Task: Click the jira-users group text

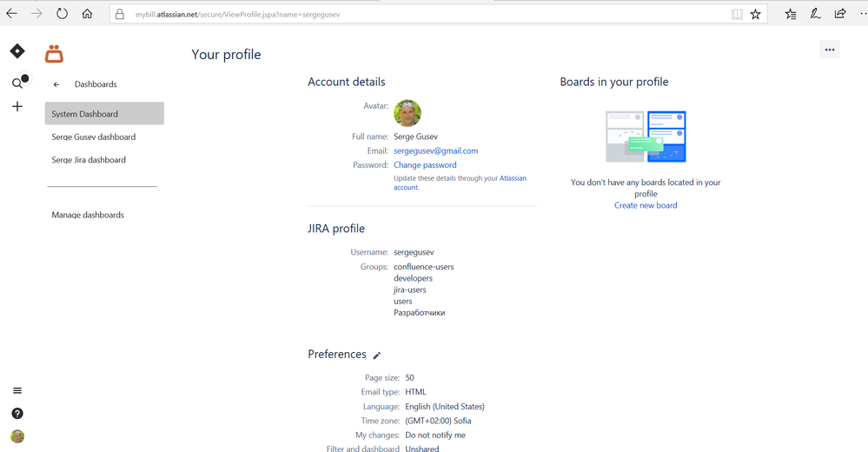Action: pos(409,289)
